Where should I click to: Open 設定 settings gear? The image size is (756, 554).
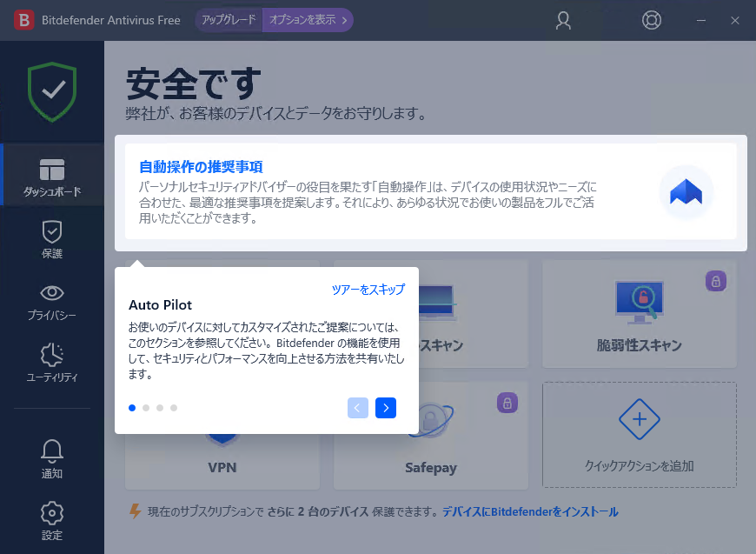pos(52,521)
